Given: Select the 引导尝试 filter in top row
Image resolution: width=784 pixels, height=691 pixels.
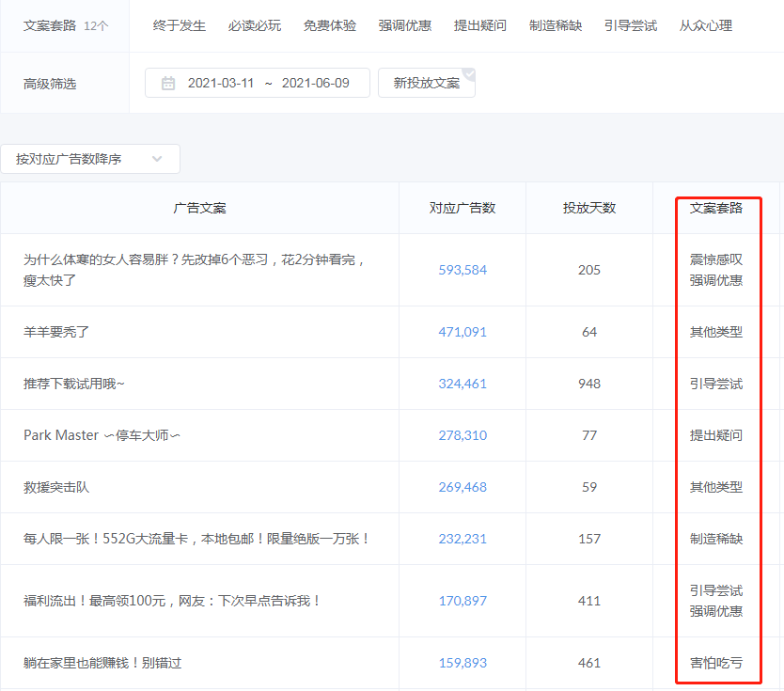Looking at the screenshot, I should [631, 25].
